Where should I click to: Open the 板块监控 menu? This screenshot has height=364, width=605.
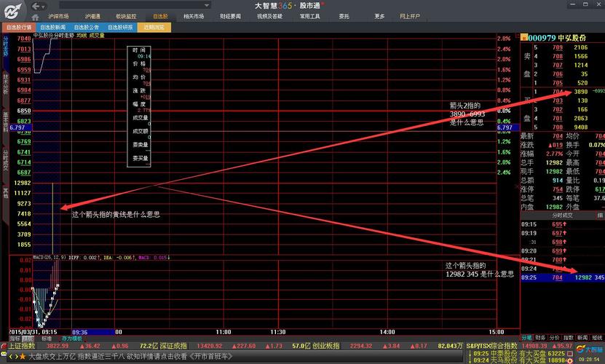126,16
